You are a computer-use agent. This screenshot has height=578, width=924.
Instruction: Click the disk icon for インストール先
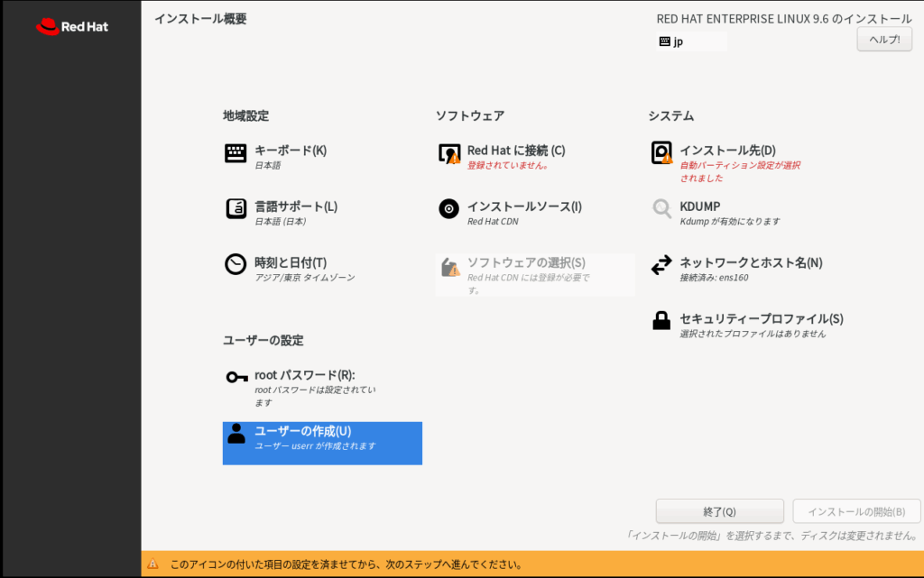click(x=661, y=153)
